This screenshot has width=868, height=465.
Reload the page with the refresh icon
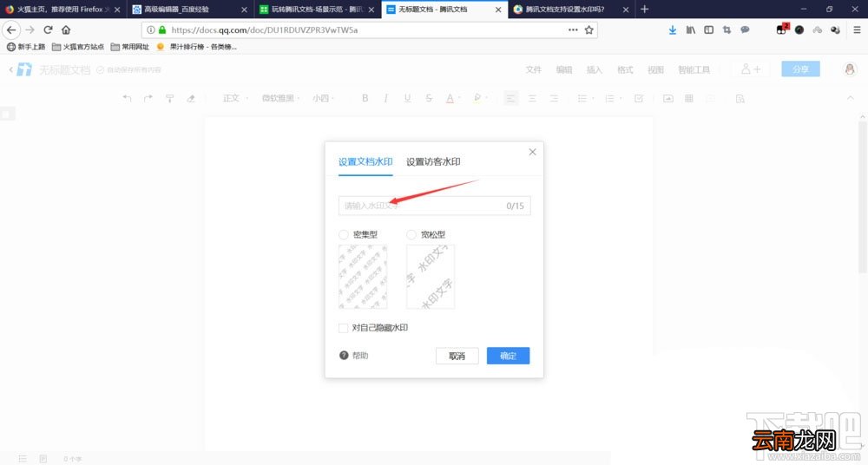coord(48,29)
